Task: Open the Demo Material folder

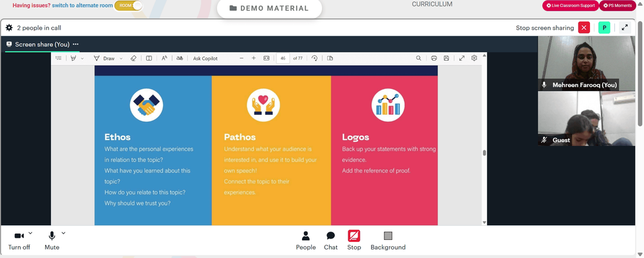Action: (269, 8)
